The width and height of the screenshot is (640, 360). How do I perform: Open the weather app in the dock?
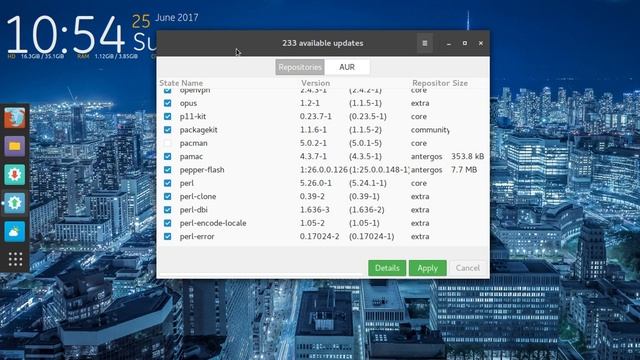pyautogui.click(x=15, y=231)
